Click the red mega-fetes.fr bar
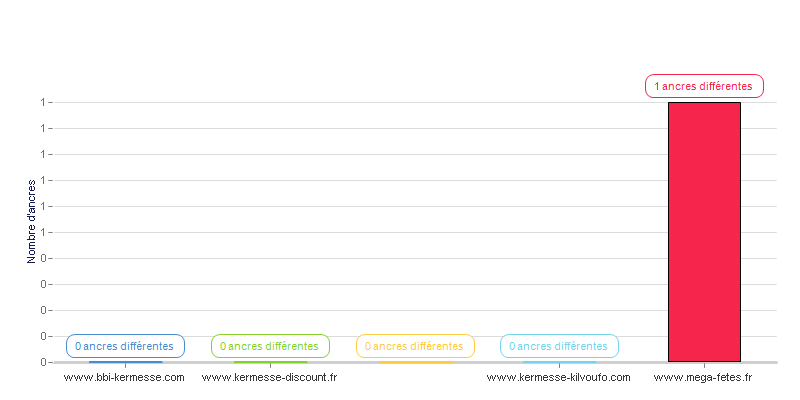 (704, 232)
